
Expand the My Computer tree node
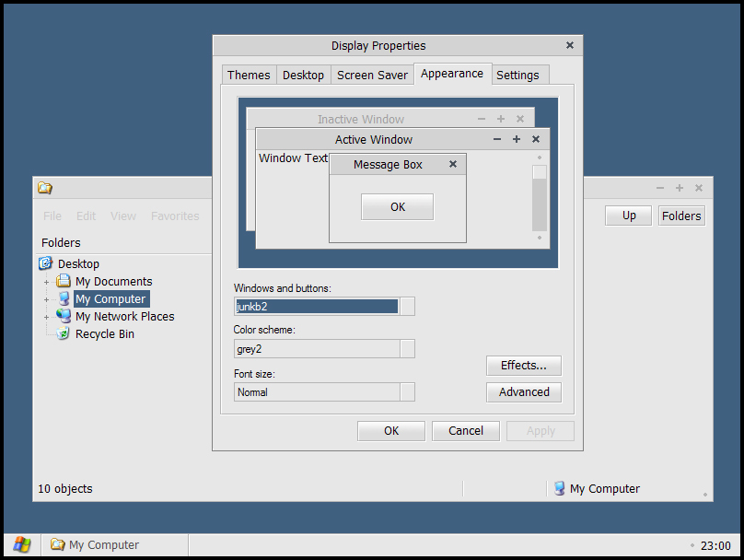[46, 300]
